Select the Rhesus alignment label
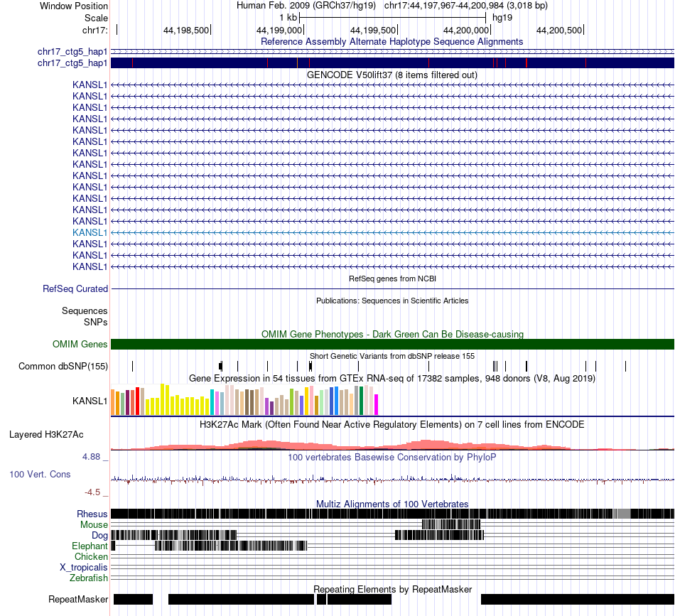 [x=92, y=514]
